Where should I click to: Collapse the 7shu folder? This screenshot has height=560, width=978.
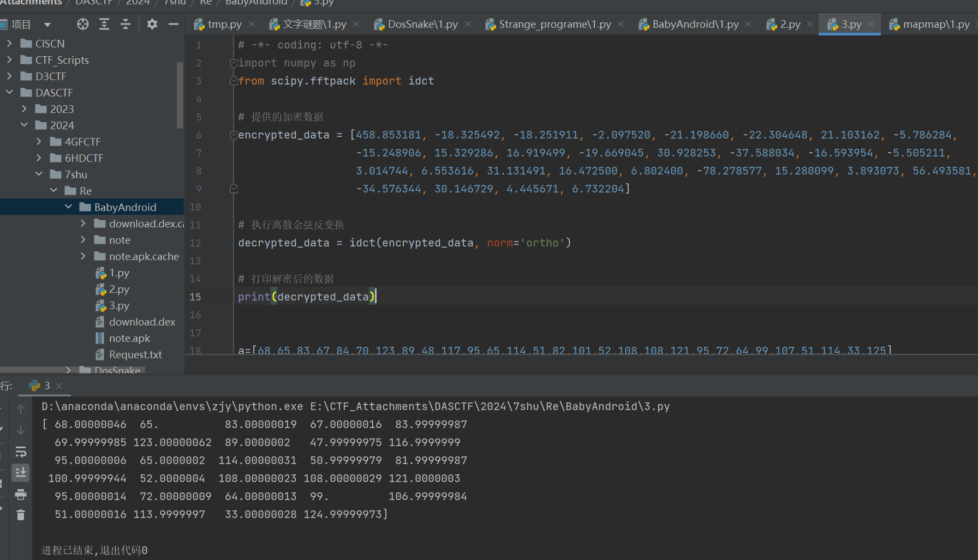[39, 173]
